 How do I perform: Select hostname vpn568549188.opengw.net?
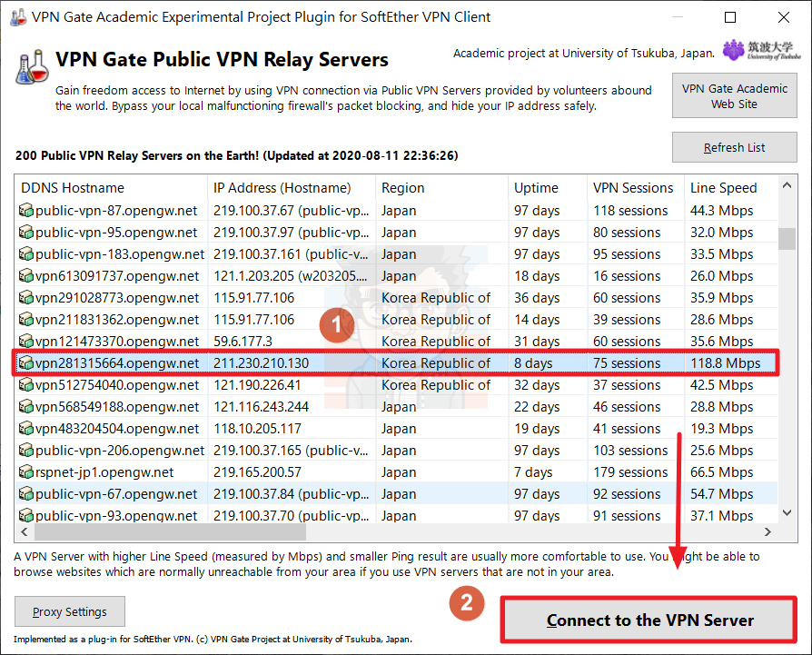117,407
